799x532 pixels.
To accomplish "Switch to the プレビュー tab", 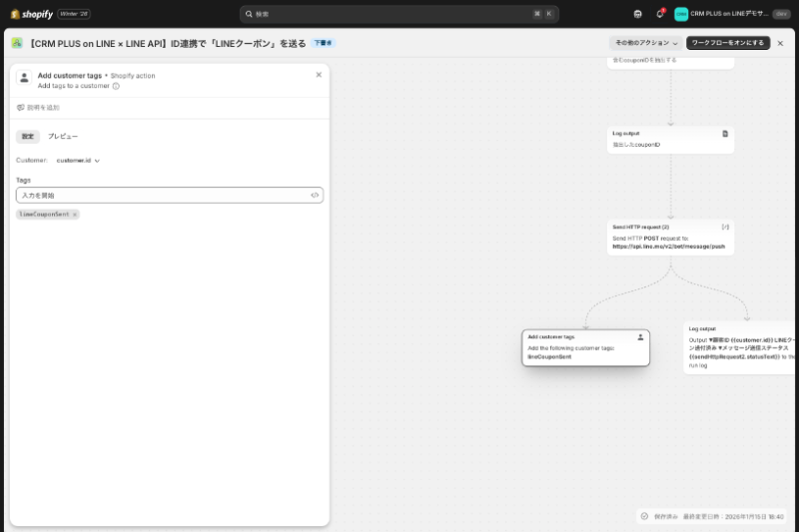I will pos(63,136).
